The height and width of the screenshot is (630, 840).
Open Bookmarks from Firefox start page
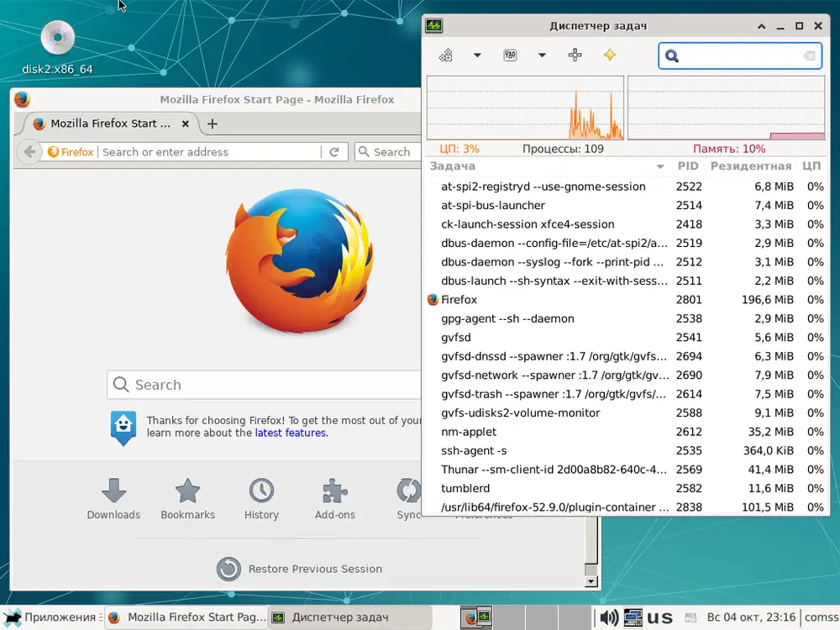pyautogui.click(x=188, y=499)
